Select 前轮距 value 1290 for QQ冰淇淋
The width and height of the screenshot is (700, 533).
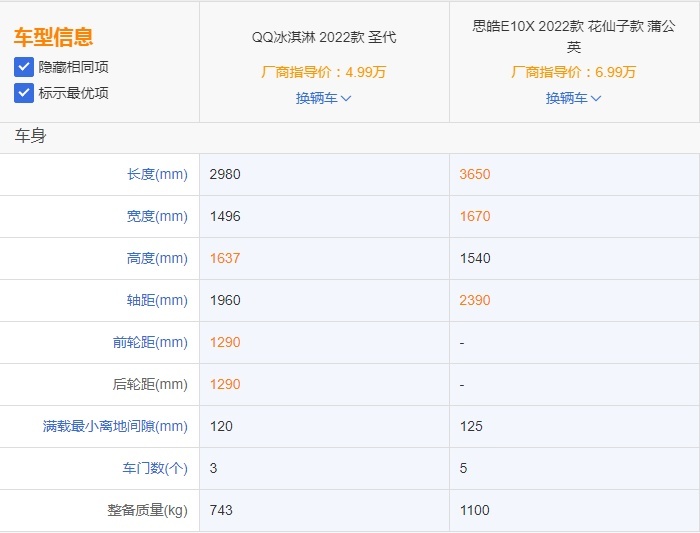point(225,342)
